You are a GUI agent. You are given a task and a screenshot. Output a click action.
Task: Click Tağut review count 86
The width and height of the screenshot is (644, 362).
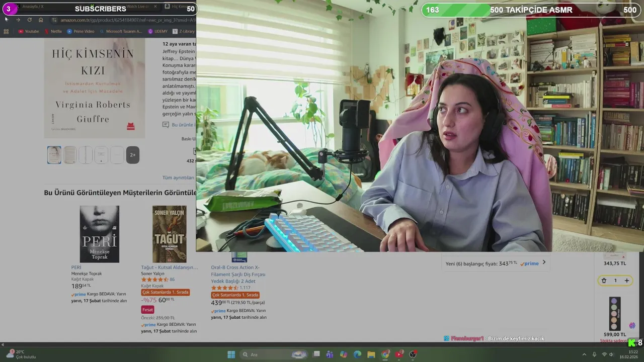click(x=172, y=280)
